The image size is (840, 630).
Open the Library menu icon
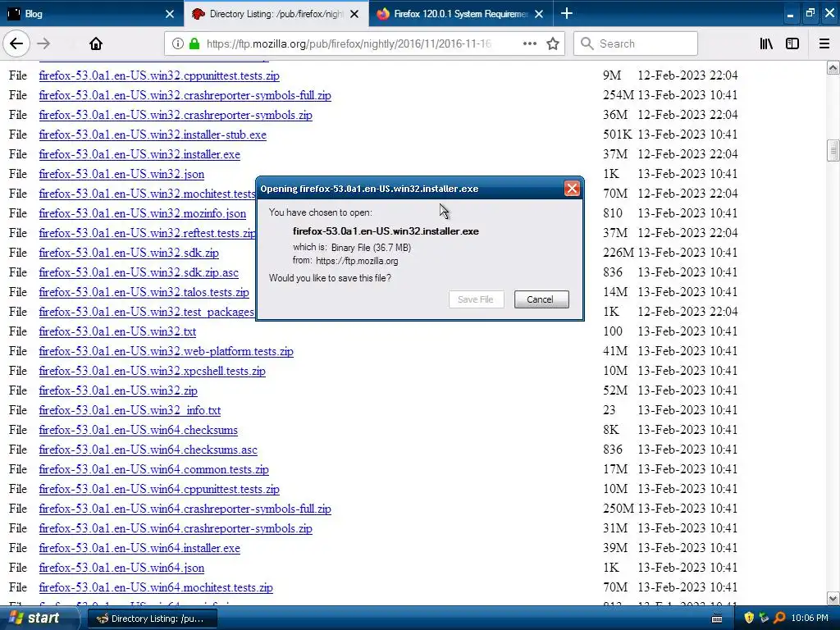click(767, 43)
